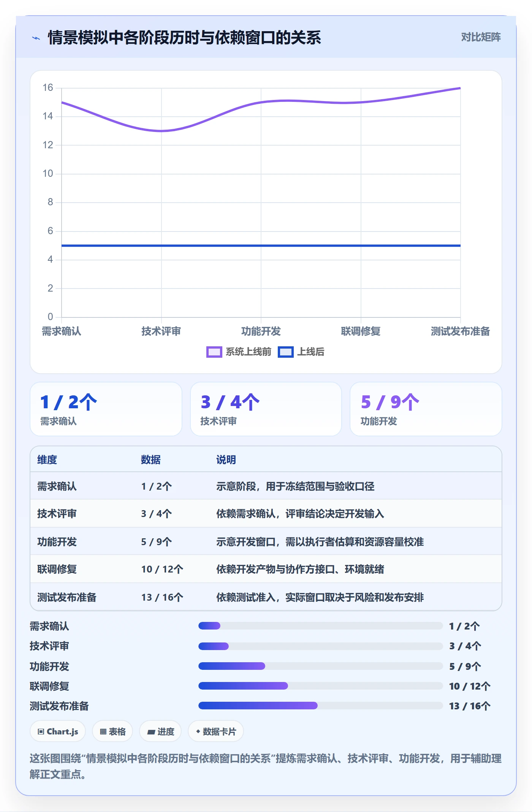Click the 系统上线前 legend text
The height and width of the screenshot is (812, 532).
[x=249, y=352]
